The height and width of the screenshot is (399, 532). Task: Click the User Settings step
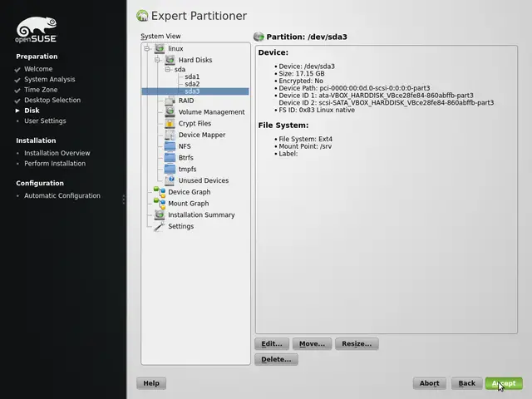[x=45, y=121]
